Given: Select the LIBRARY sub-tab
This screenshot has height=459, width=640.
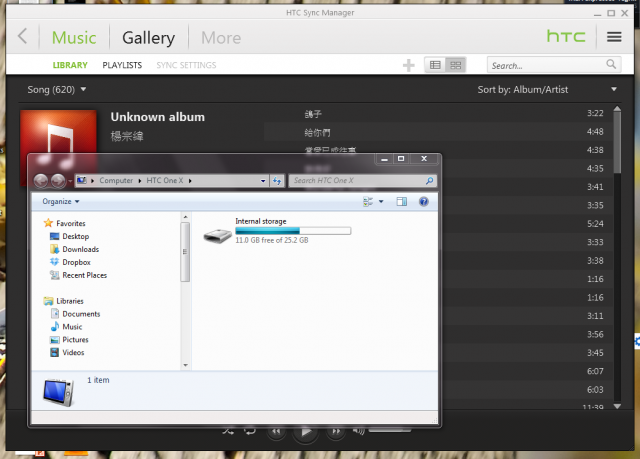Looking at the screenshot, I should coord(70,65).
